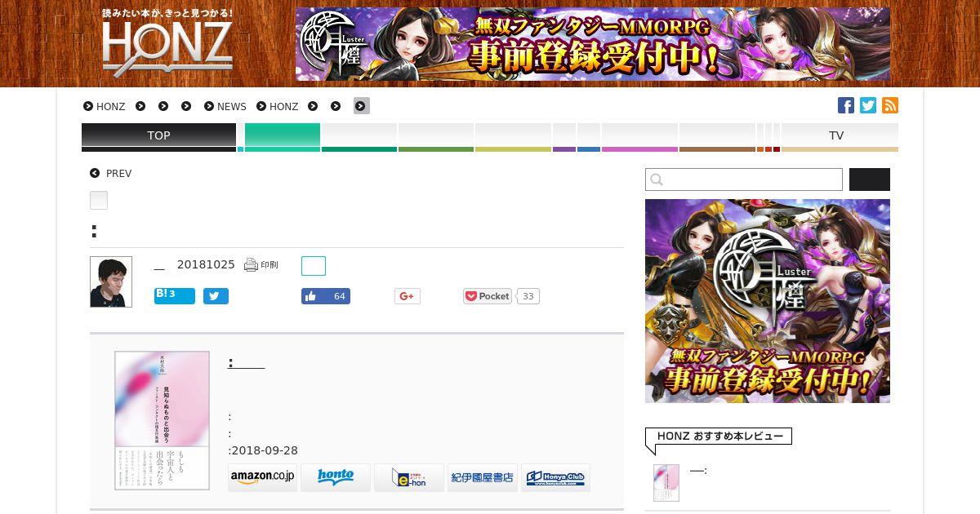Viewport: 980px width, 514px height.
Task: Open the pink book cover image
Action: (x=162, y=420)
